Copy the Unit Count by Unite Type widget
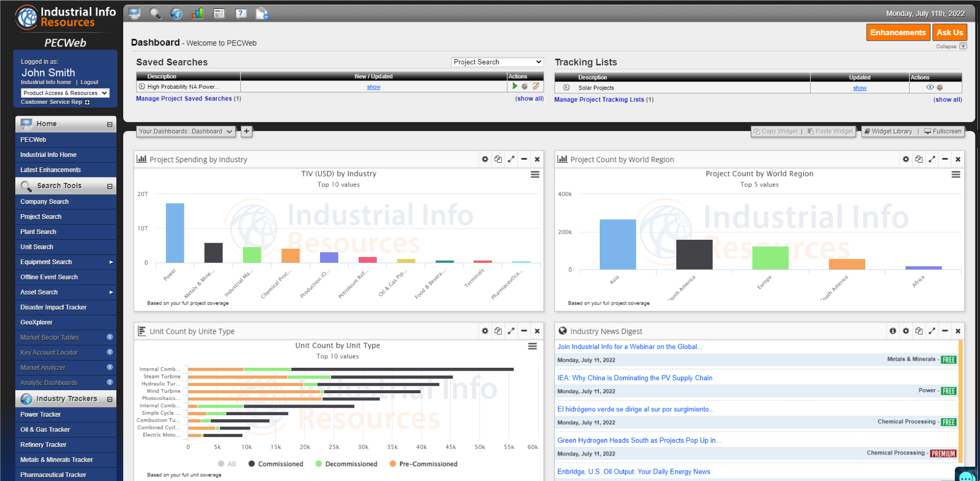This screenshot has width=980, height=481. (498, 331)
